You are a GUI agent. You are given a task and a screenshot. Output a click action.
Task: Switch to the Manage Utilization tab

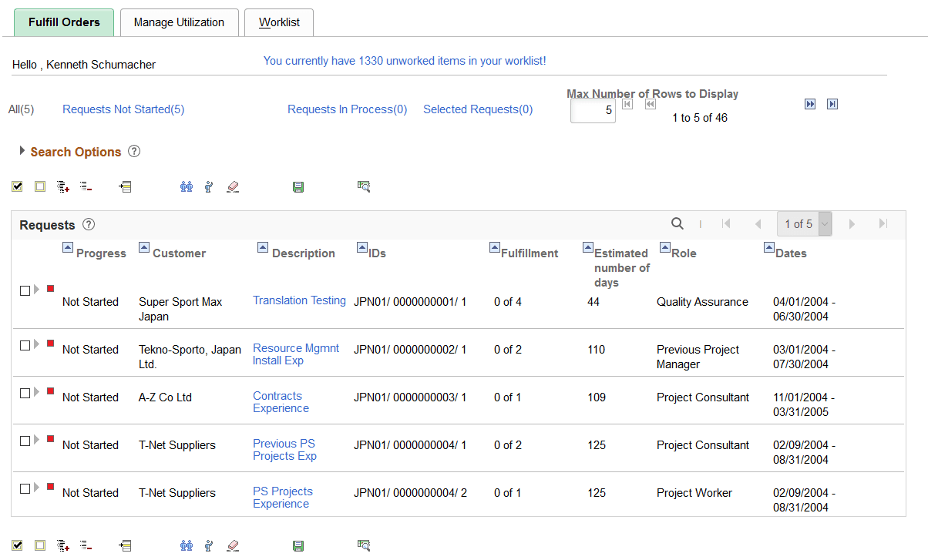(x=179, y=22)
